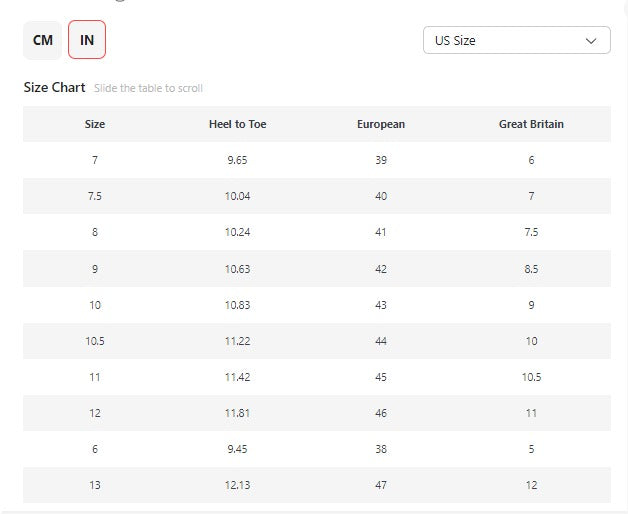This screenshot has width=628, height=514.
Task: Open the US Size dropdown
Action: click(516, 41)
